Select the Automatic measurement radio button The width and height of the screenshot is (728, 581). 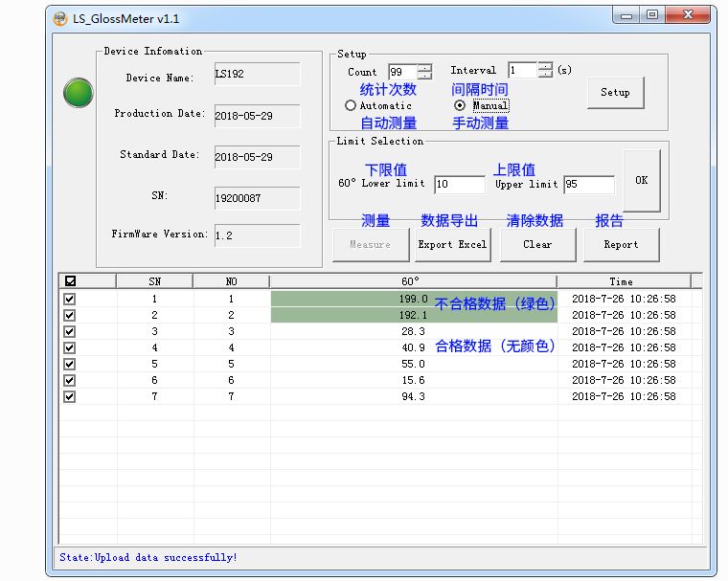(x=351, y=106)
